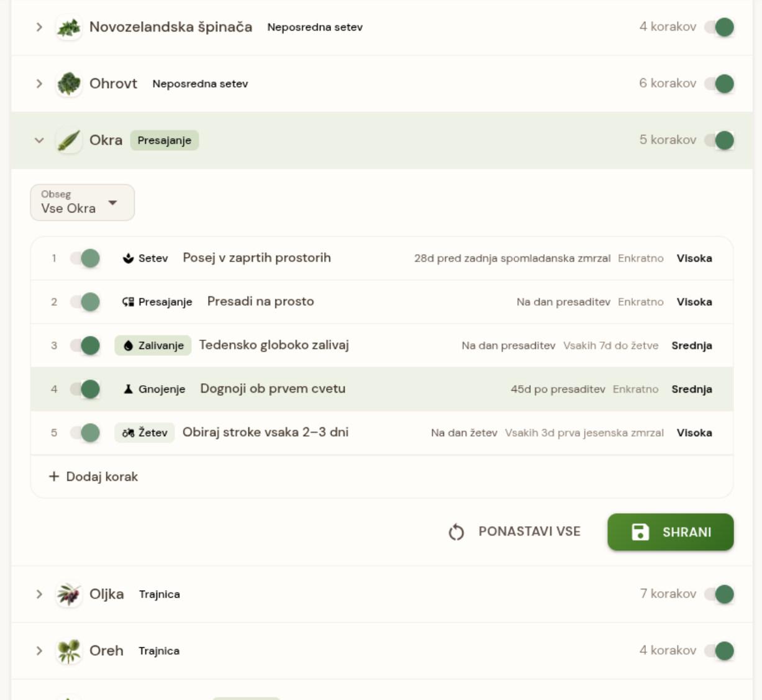This screenshot has height=700, width=762.
Task: Click the Ohrovt kale icon
Action: [x=68, y=84]
